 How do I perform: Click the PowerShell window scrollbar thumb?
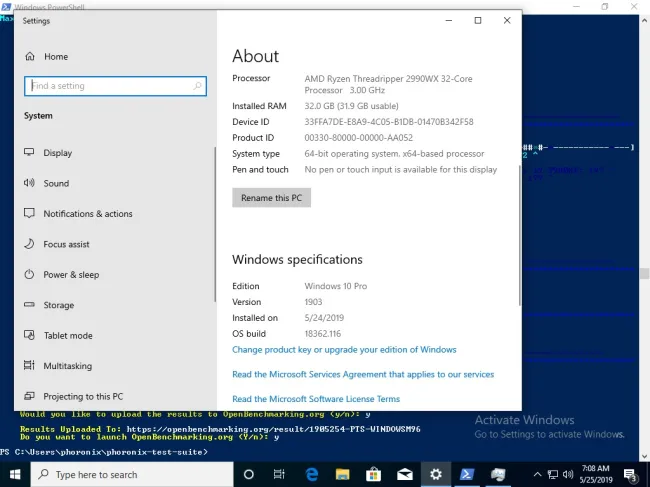click(x=644, y=274)
